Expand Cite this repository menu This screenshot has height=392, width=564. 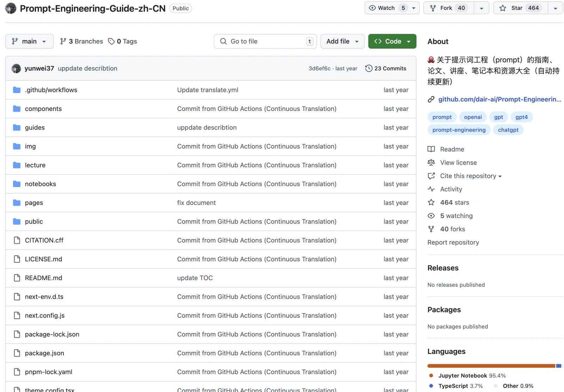(x=471, y=176)
